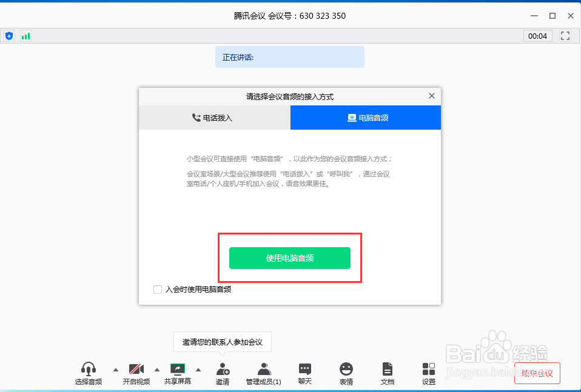Screen dimensions: 581x392
Task: Enter fullscreen mode with the corner brackets icon
Action: point(565,36)
